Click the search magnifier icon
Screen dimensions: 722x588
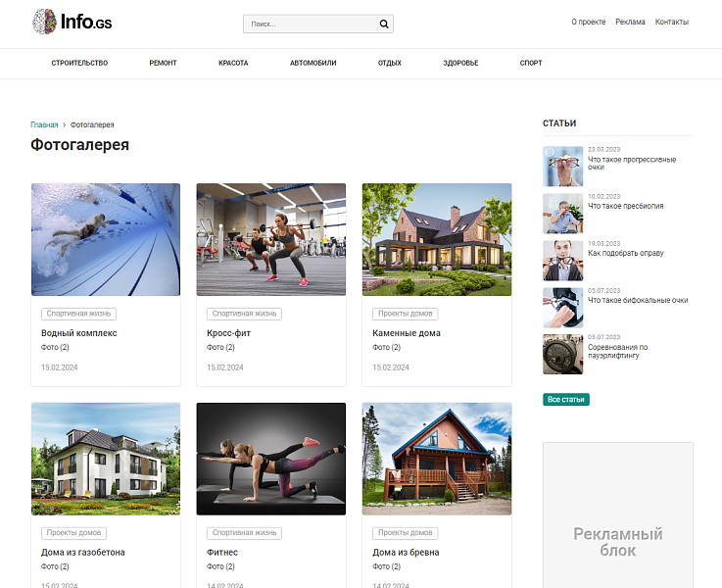pos(384,24)
